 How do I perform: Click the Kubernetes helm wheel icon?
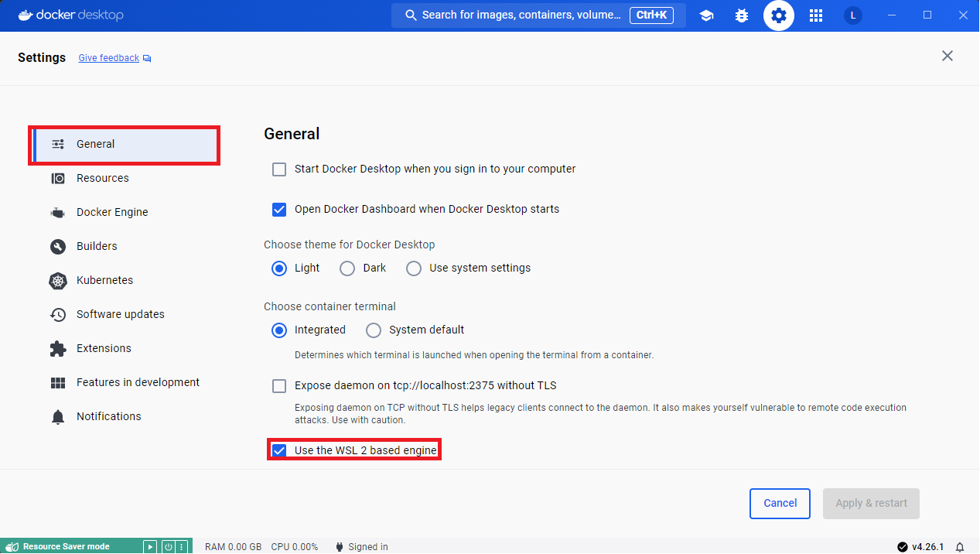[x=58, y=281]
